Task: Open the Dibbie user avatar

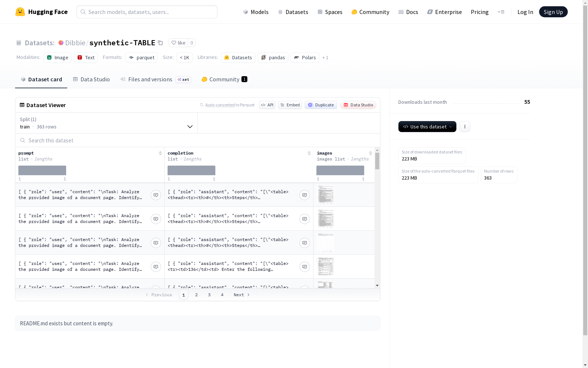Action: click(61, 43)
